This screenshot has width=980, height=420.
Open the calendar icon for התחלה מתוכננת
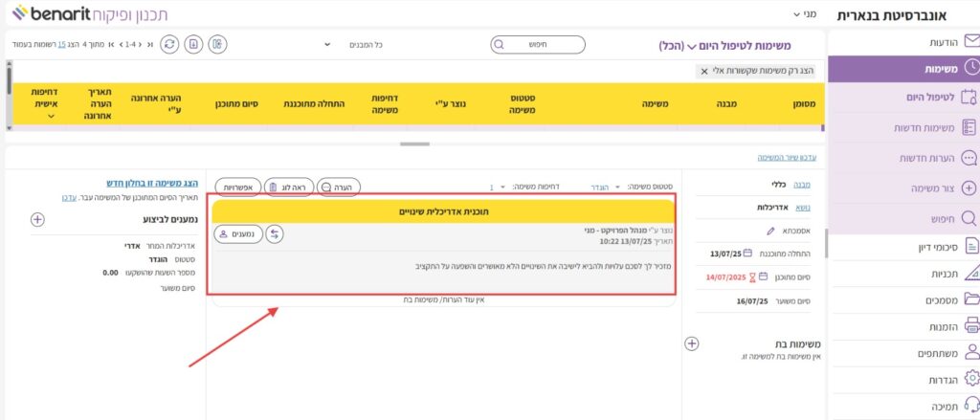(x=747, y=254)
